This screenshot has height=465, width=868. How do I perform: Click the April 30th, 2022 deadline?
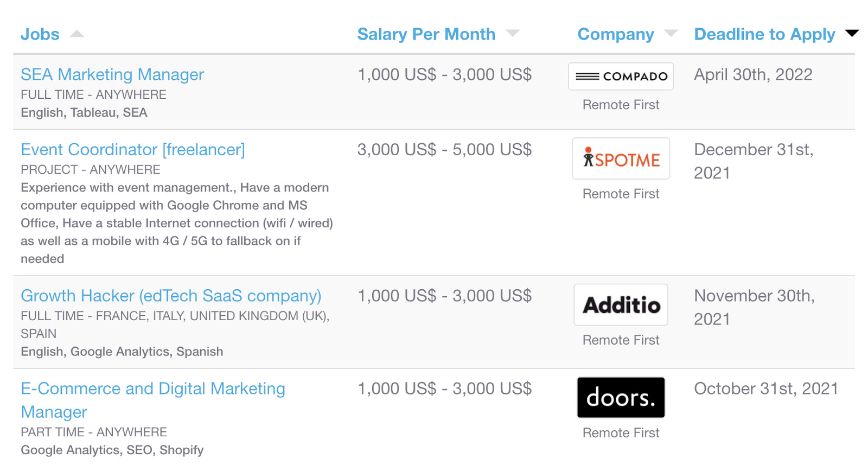[x=753, y=74]
